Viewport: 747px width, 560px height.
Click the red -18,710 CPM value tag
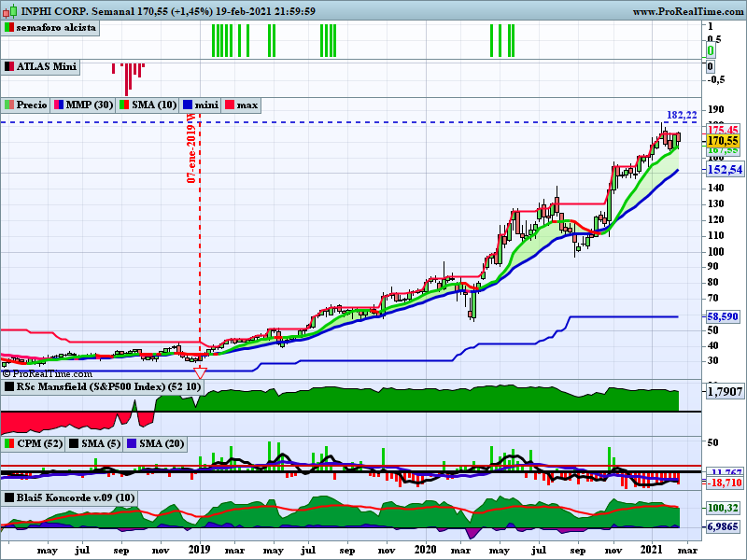(725, 483)
